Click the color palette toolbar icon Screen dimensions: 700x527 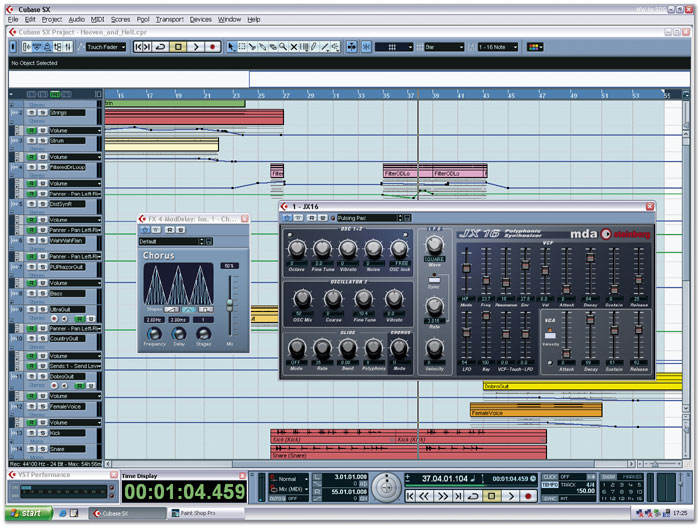pos(535,47)
